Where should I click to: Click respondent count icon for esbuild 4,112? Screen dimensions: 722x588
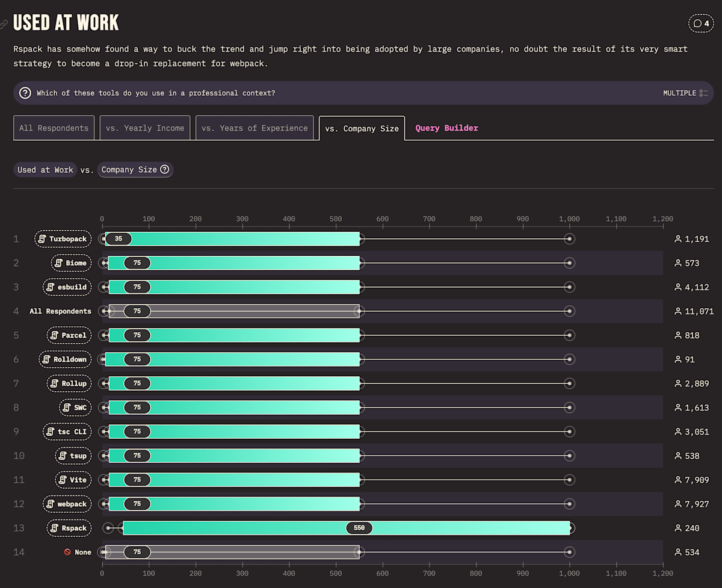point(678,287)
